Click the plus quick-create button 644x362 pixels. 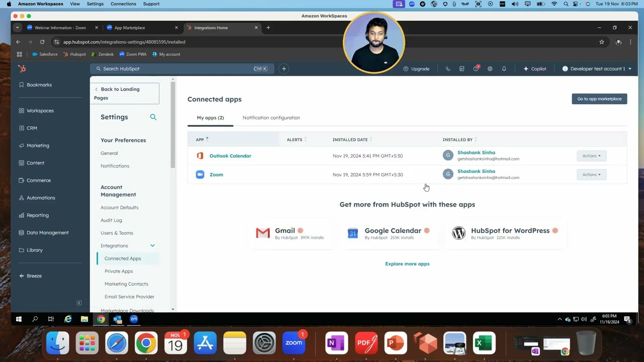[x=284, y=69]
